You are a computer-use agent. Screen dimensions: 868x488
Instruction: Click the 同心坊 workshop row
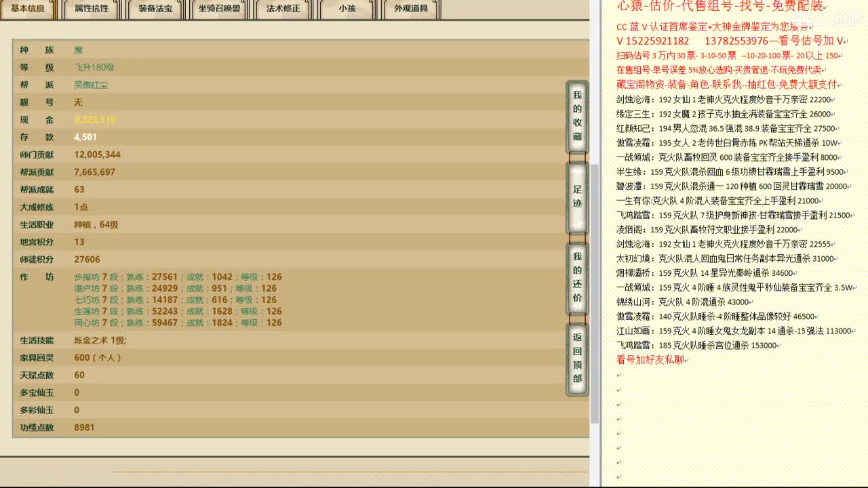[178, 323]
